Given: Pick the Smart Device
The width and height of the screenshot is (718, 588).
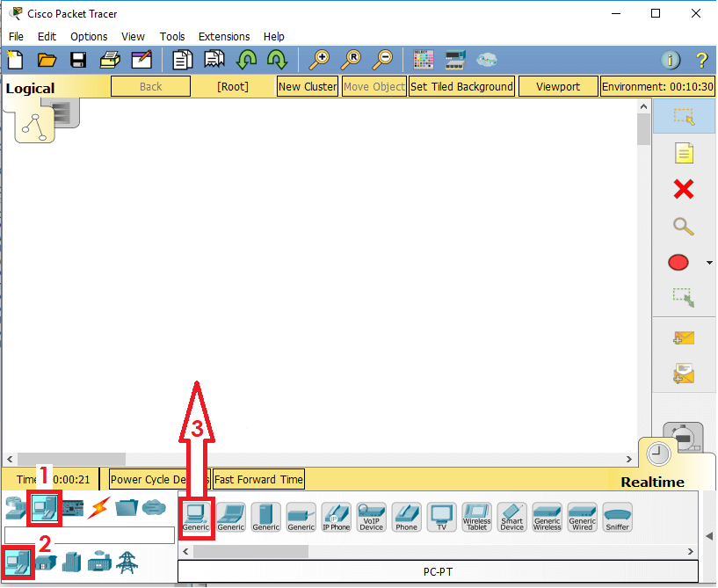Looking at the screenshot, I should pos(512,517).
